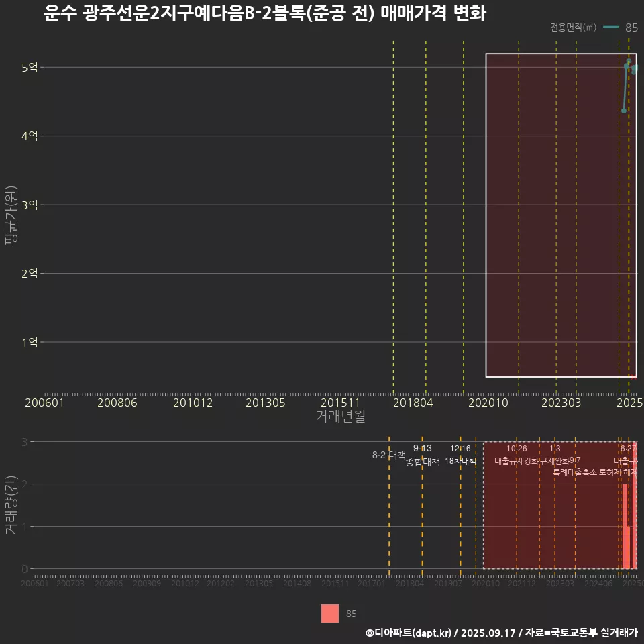Click the 4억 y-axis label
Viewport: 644px width, 644px height.
pyautogui.click(x=30, y=136)
